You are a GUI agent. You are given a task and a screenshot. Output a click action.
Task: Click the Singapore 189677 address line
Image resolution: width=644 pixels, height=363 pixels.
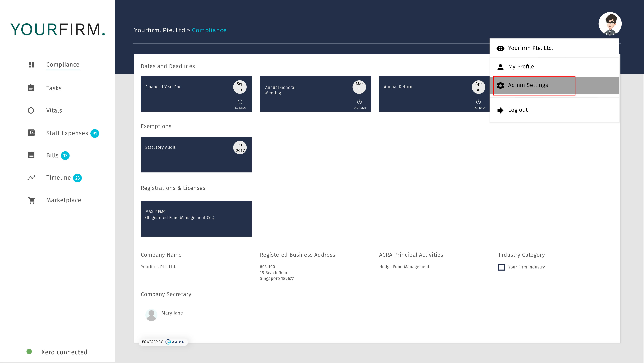point(277,278)
